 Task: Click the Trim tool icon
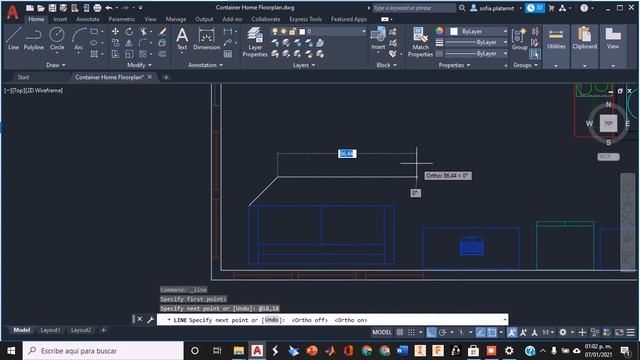143,31
